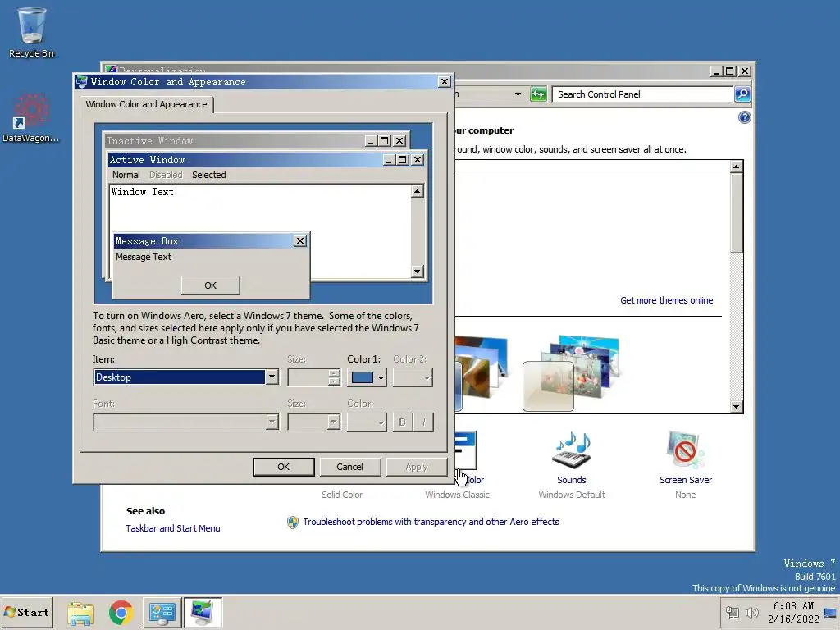Click Selected in the preview menu
The width and height of the screenshot is (840, 630).
click(x=209, y=175)
